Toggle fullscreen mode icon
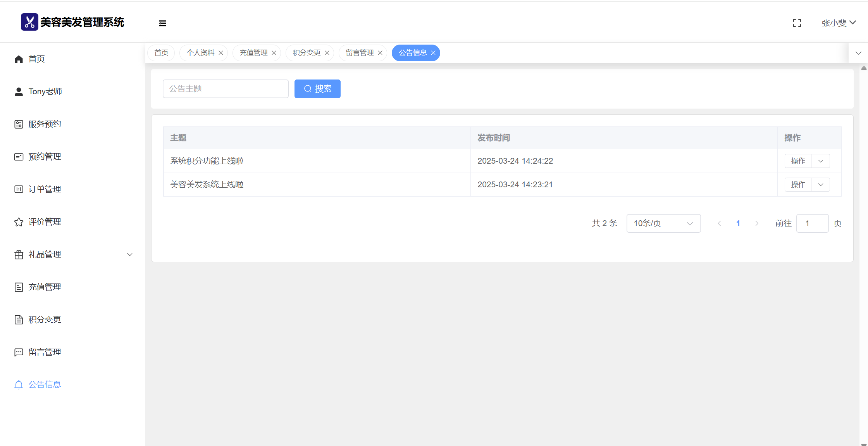This screenshot has width=868, height=446. 797,23
